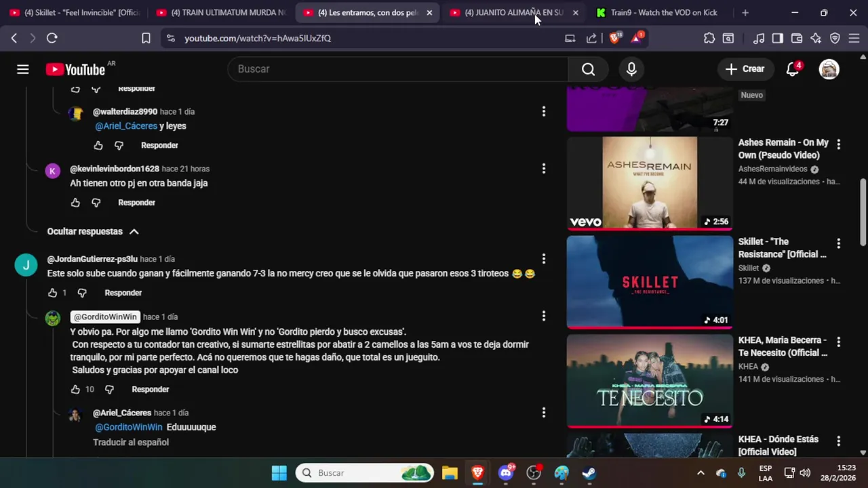Collapse replies with Ocultar respuestas
The width and height of the screenshot is (868, 488).
click(x=93, y=232)
